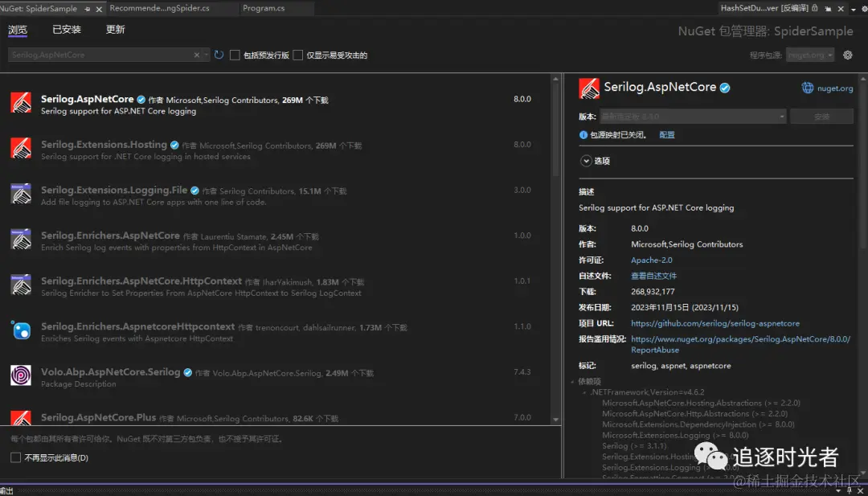Expand the 选项 section

586,161
